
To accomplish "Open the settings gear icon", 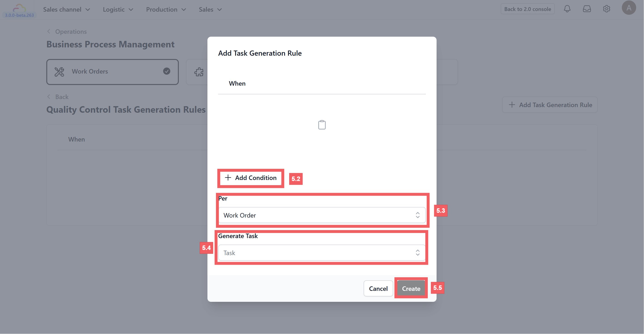I will click(x=606, y=9).
